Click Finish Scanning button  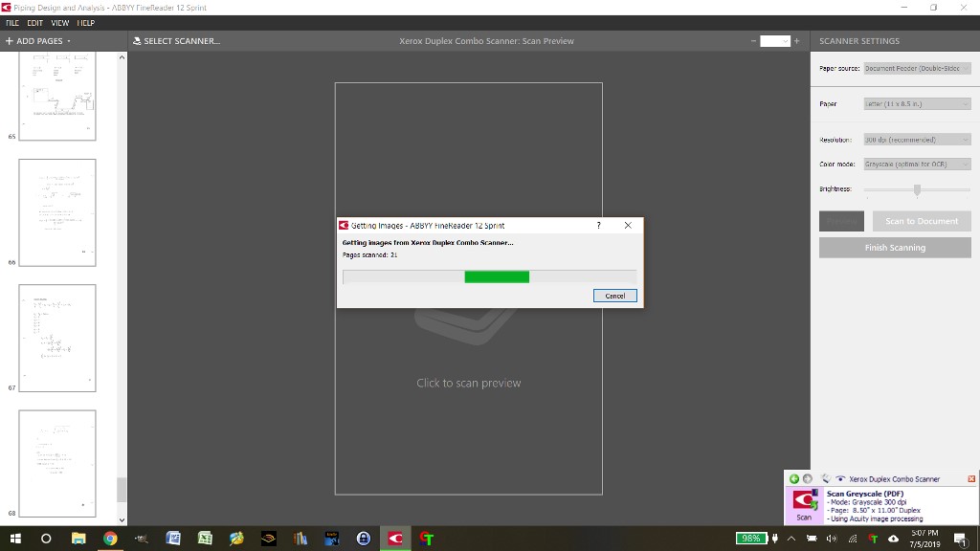click(x=895, y=248)
